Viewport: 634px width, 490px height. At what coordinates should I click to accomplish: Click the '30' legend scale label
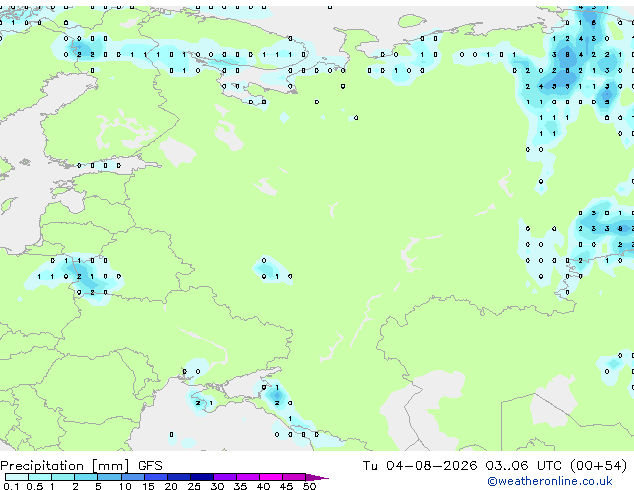(217, 486)
